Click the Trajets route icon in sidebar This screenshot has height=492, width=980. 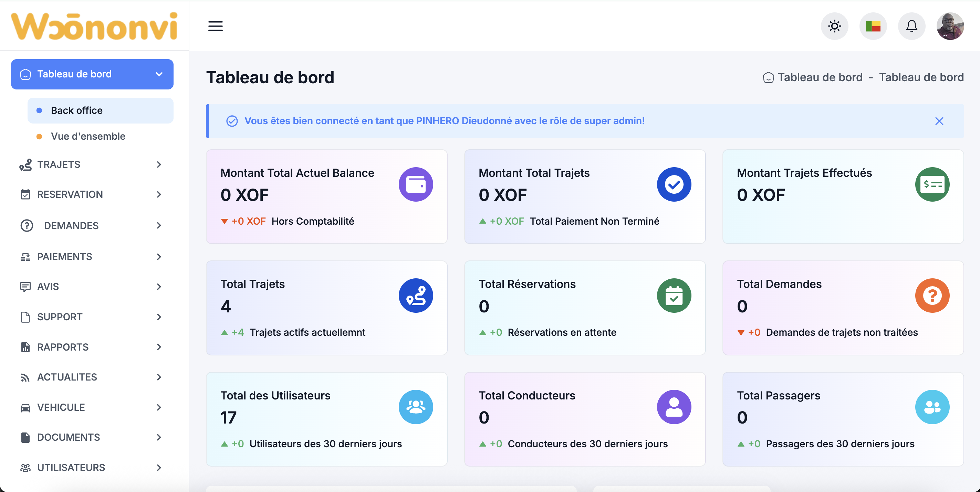(25, 165)
